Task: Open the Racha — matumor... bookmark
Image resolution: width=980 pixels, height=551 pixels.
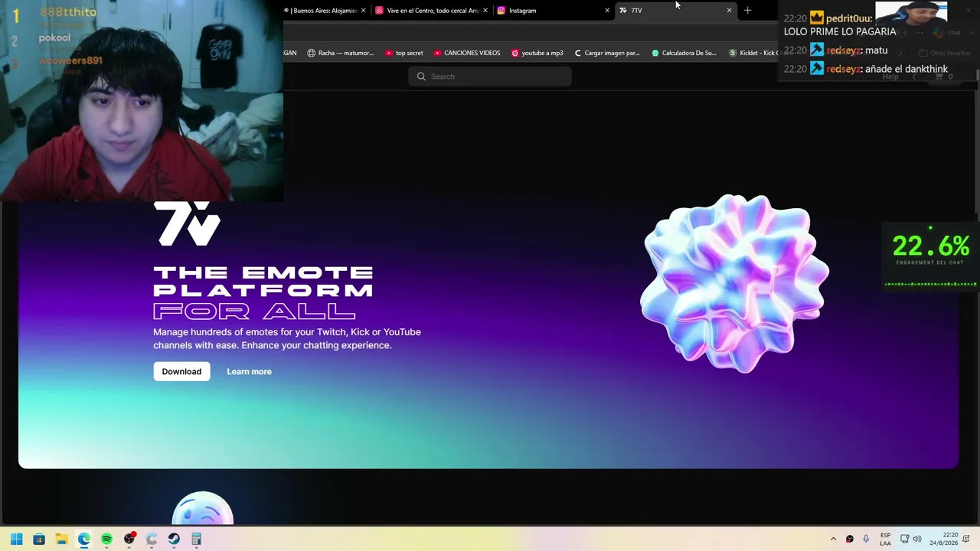Action: coord(340,53)
